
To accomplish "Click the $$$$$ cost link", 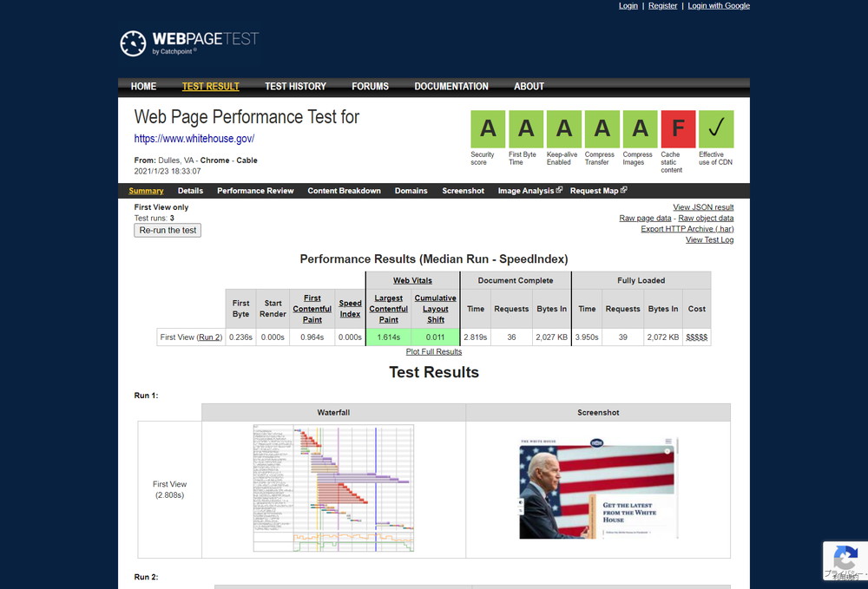I will coord(696,337).
